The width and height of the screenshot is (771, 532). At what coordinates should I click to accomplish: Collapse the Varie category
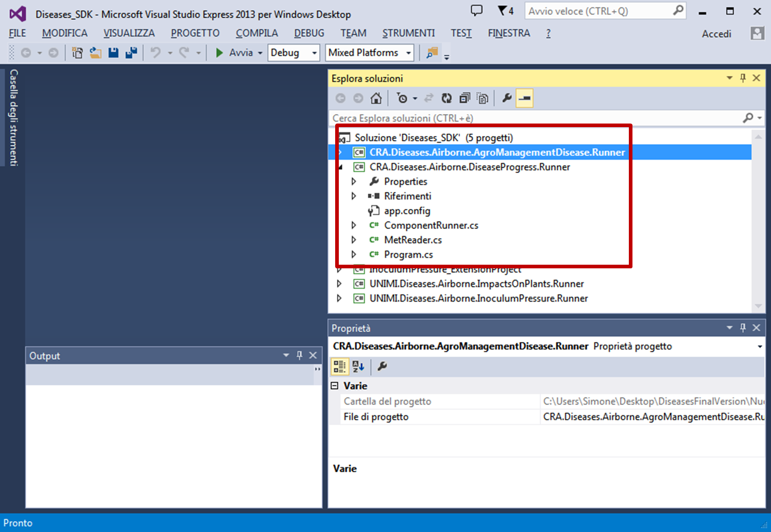[x=335, y=386]
